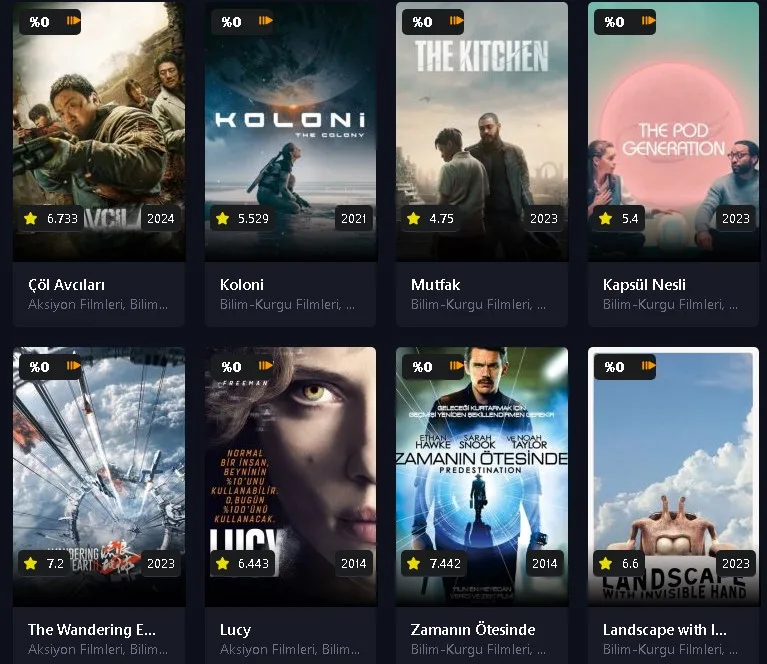Click Bilim-Kurgu Filmleri category under Mutfak
The height and width of the screenshot is (664, 767).
472,305
